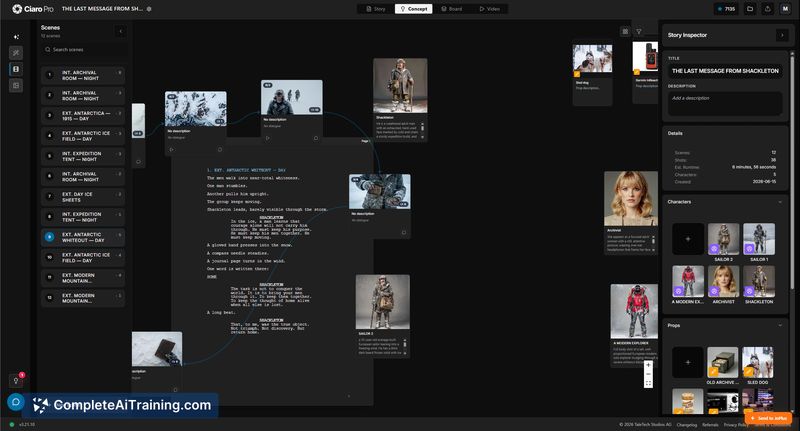Select the Shackleton character card on canvas
Screen dimensions: 800x431
coord(400,99)
